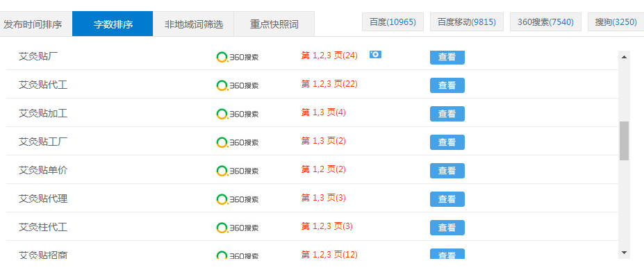The height and width of the screenshot is (270, 644).
Task: Click the 360搜索 logo in 艾灸贴代理 row
Action: tap(238, 199)
